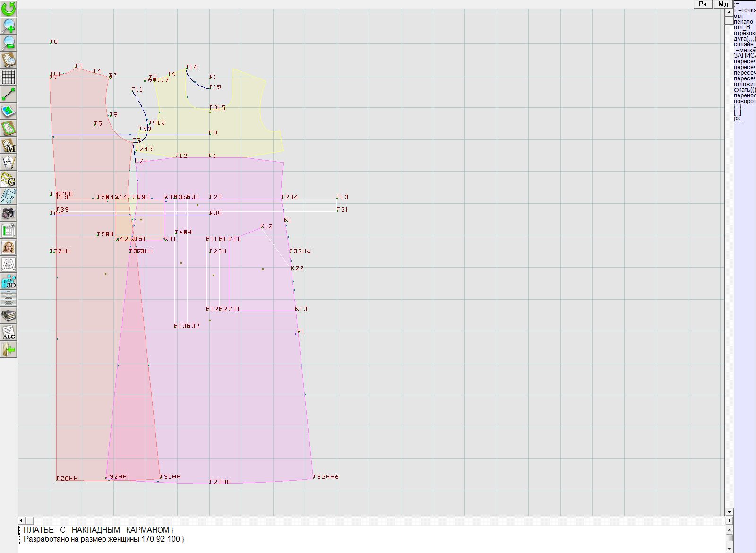This screenshot has height=553, width=756.
Task: Click the pattern label T22HH on canvas
Action: click(220, 482)
